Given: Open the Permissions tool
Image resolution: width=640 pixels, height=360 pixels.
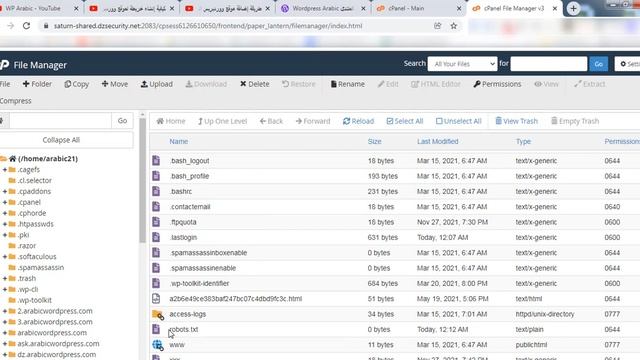Looking at the screenshot, I should pyautogui.click(x=497, y=84).
